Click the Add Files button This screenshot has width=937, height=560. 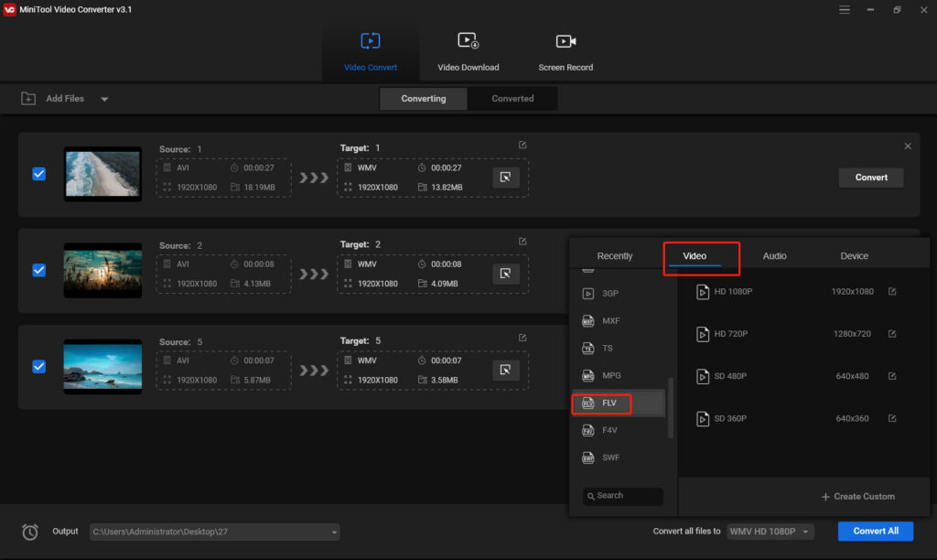[53, 99]
